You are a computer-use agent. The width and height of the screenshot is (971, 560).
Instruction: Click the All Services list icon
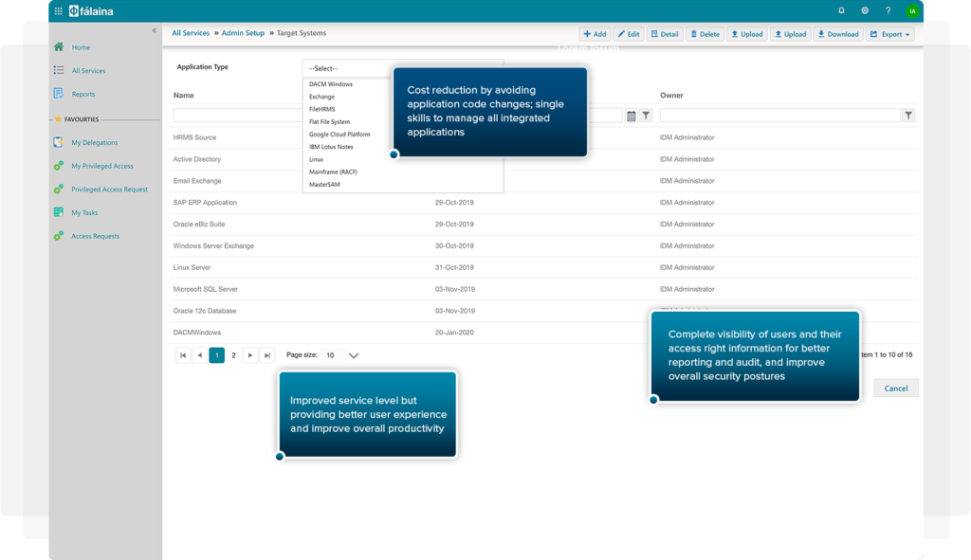coord(59,70)
